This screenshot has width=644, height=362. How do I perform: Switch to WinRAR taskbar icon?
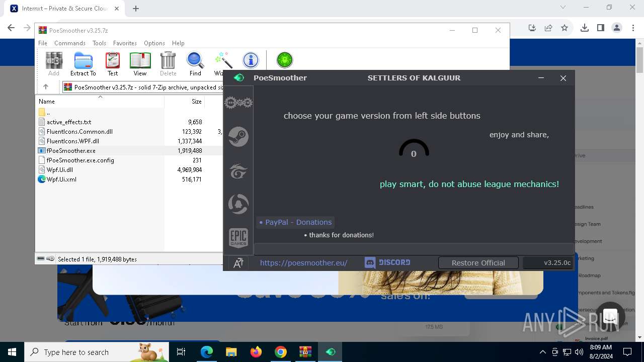(x=305, y=352)
